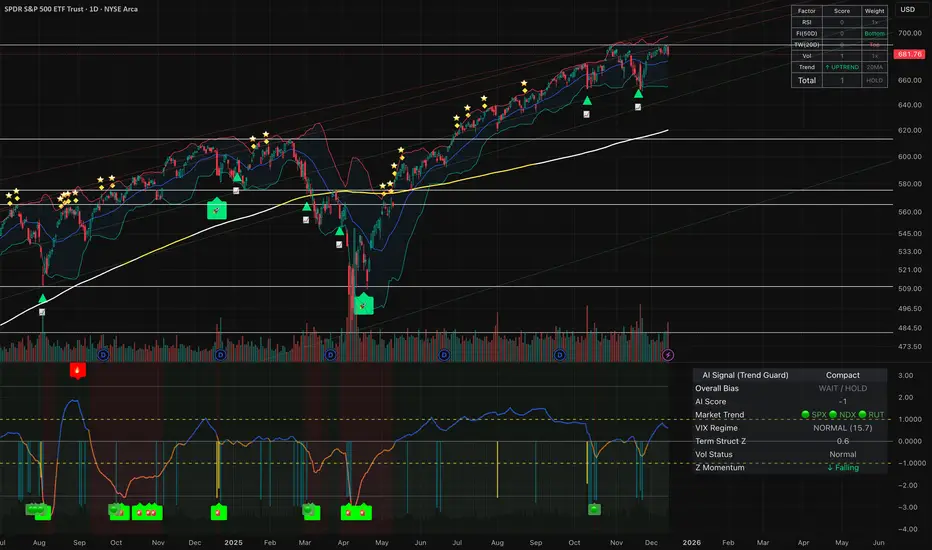Viewport: 932px width, 550px height.
Task: Click the green oscillator signal box in April 2025
Action: [x=356, y=513]
